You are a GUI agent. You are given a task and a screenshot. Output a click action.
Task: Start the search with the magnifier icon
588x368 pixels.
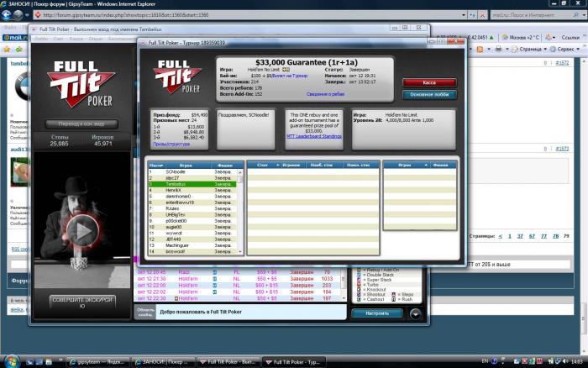(576, 15)
